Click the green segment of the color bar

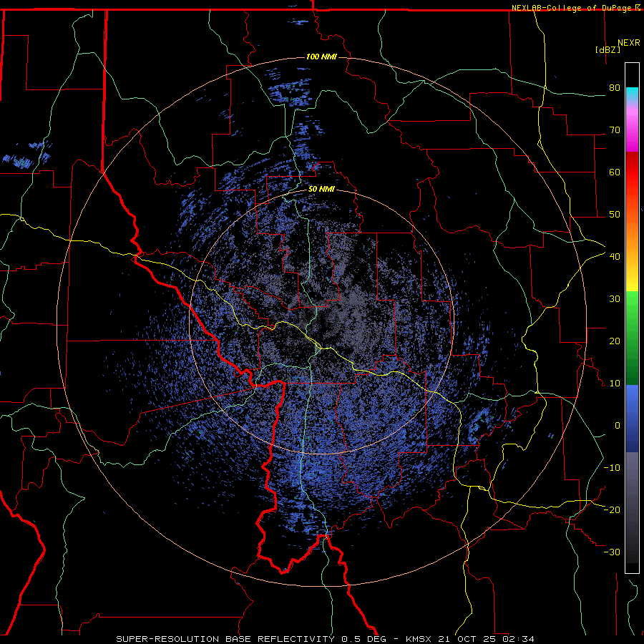click(x=632, y=337)
